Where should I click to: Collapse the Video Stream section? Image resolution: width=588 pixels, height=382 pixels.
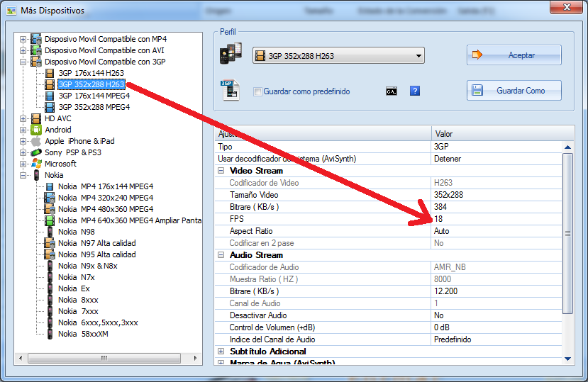(221, 171)
